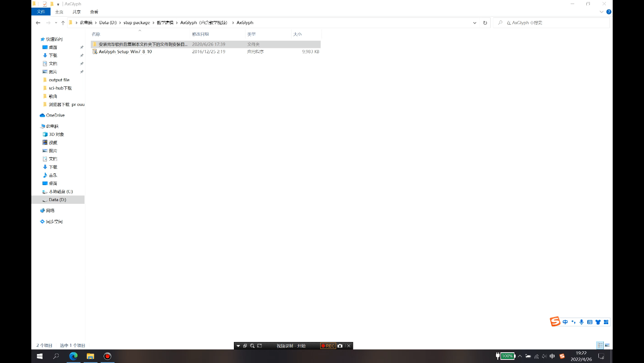Open pinned 下载 under Quick access
The image size is (644, 363).
tap(53, 55)
